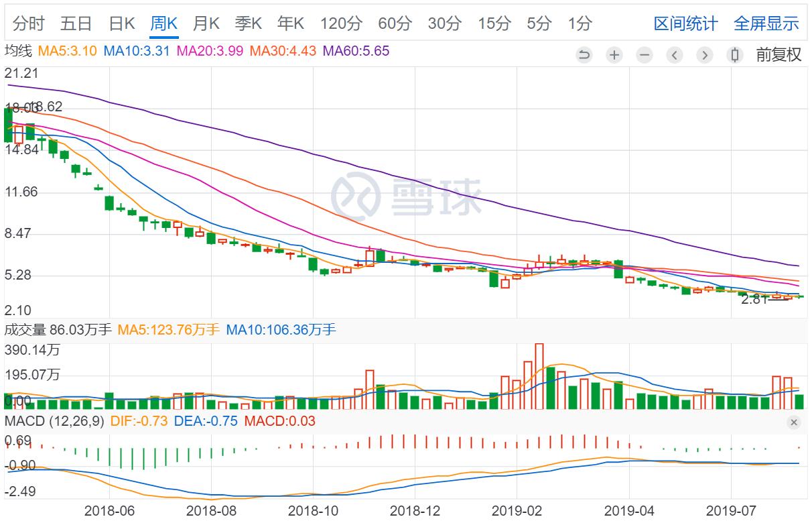Close the MACD indicator panel

[793, 422]
